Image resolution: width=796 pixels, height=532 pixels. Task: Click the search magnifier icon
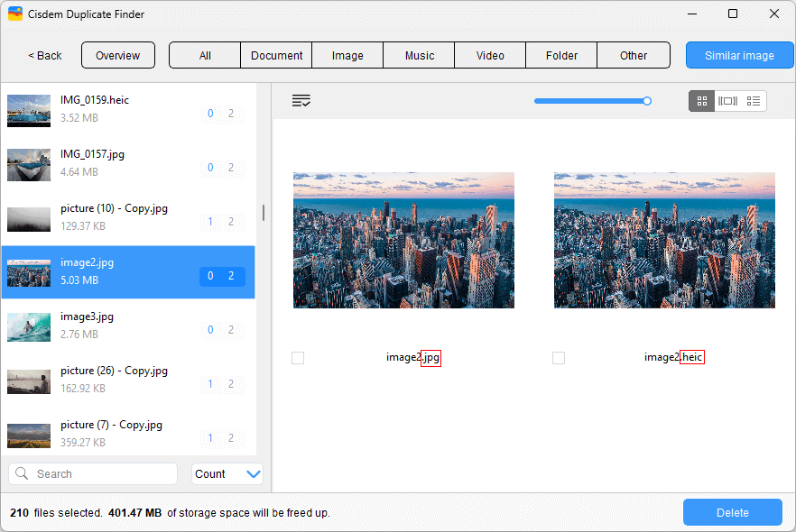(20, 473)
